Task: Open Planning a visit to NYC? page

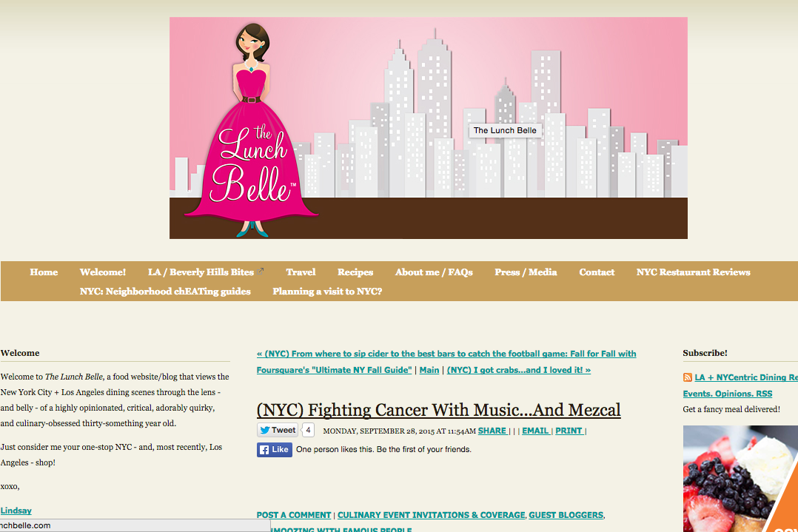Action: tap(327, 292)
